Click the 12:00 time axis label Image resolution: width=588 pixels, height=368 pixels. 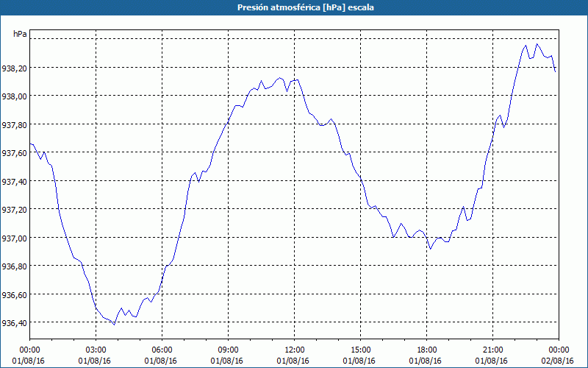[x=295, y=350]
